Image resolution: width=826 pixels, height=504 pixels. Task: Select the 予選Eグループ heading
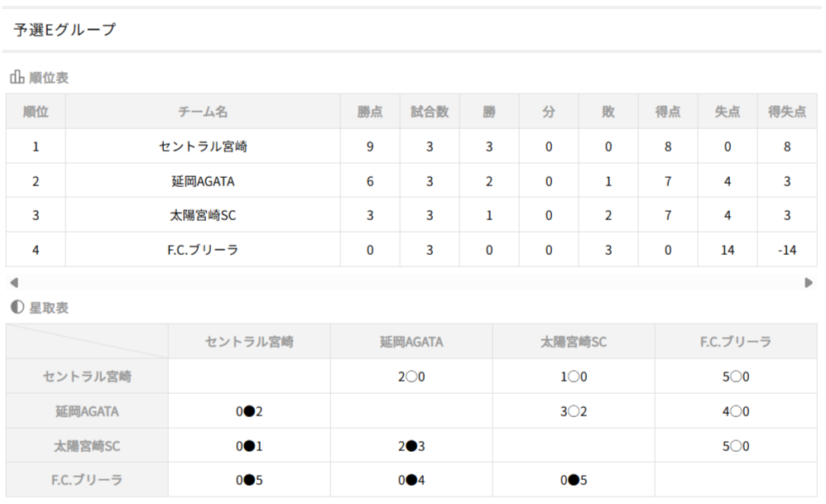[x=65, y=30]
